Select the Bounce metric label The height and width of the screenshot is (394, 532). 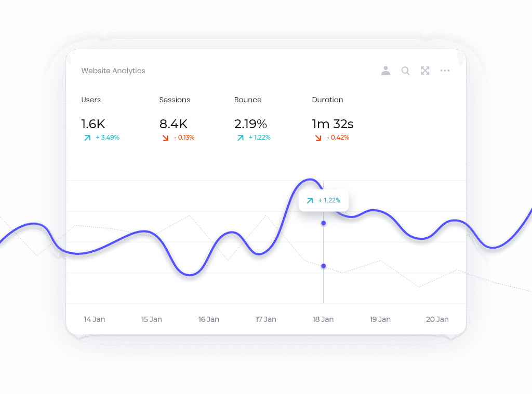[248, 100]
